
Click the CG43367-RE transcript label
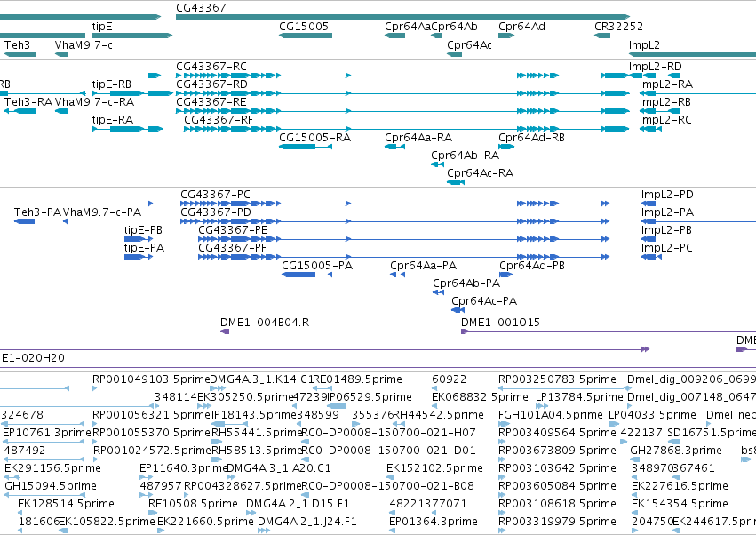(x=211, y=102)
